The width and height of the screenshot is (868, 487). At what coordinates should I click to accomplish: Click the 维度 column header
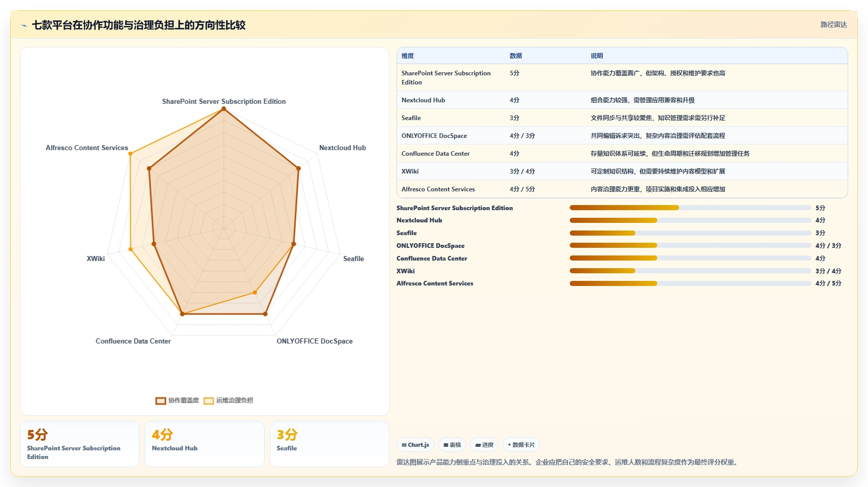(x=408, y=56)
